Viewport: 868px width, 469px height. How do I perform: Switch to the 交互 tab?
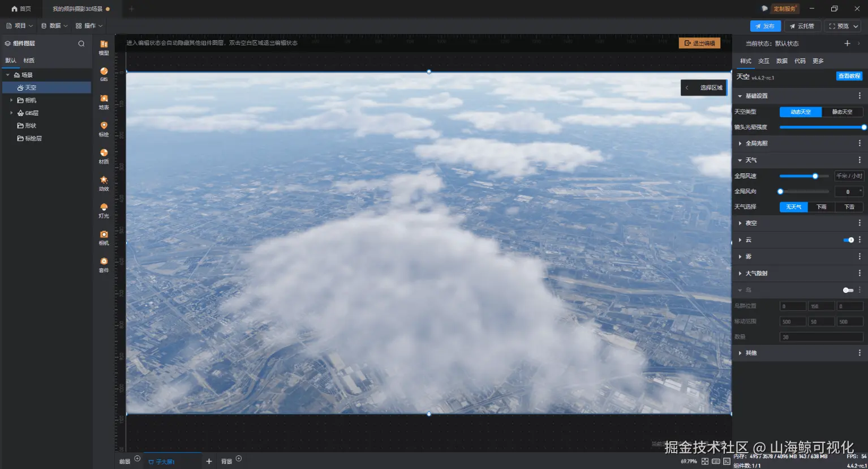(764, 61)
